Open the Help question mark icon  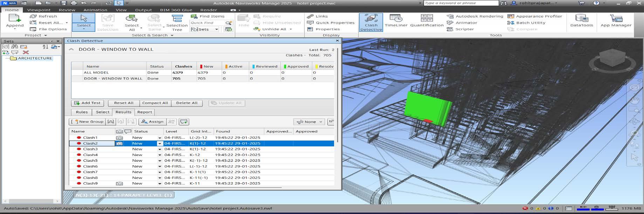click(x=596, y=3)
